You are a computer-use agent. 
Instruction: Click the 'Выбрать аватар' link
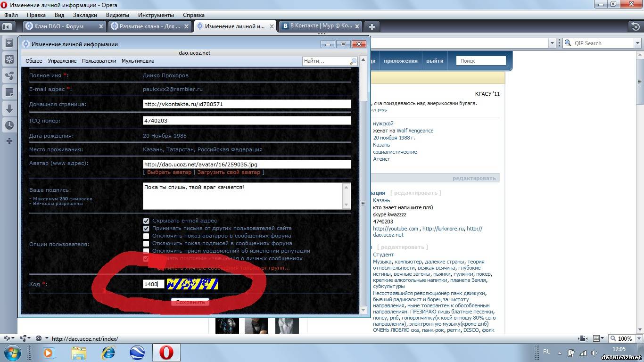(x=169, y=172)
